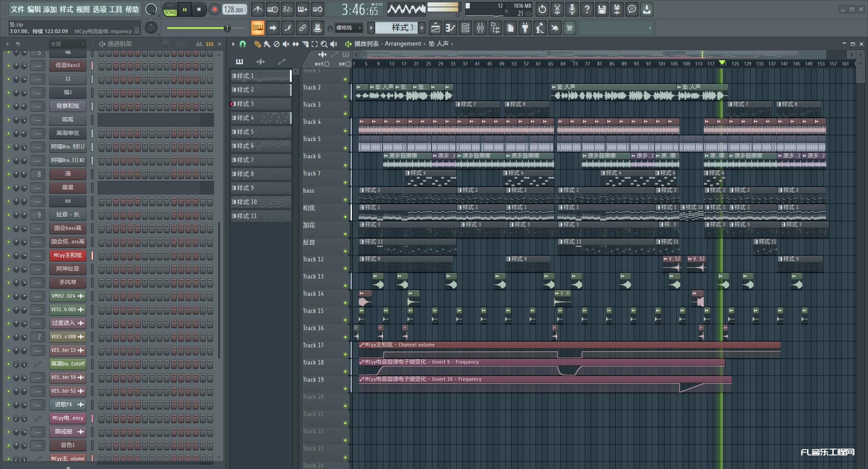Open the 帮助 (Help) menu
The height and width of the screenshot is (469, 868).
[132, 9]
